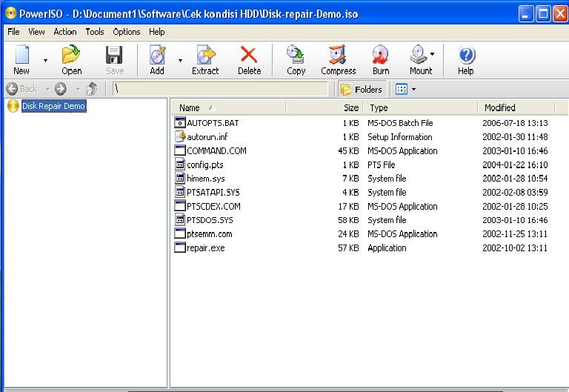Click the Open file toolbar icon

point(71,54)
